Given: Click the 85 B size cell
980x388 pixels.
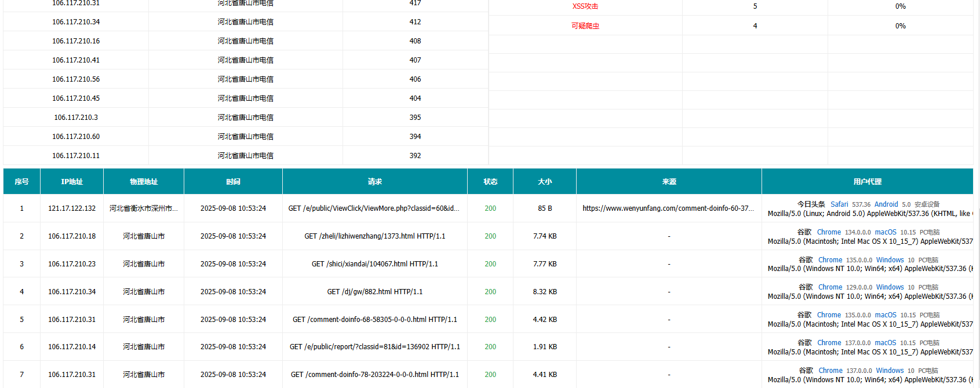Looking at the screenshot, I should coord(545,208).
